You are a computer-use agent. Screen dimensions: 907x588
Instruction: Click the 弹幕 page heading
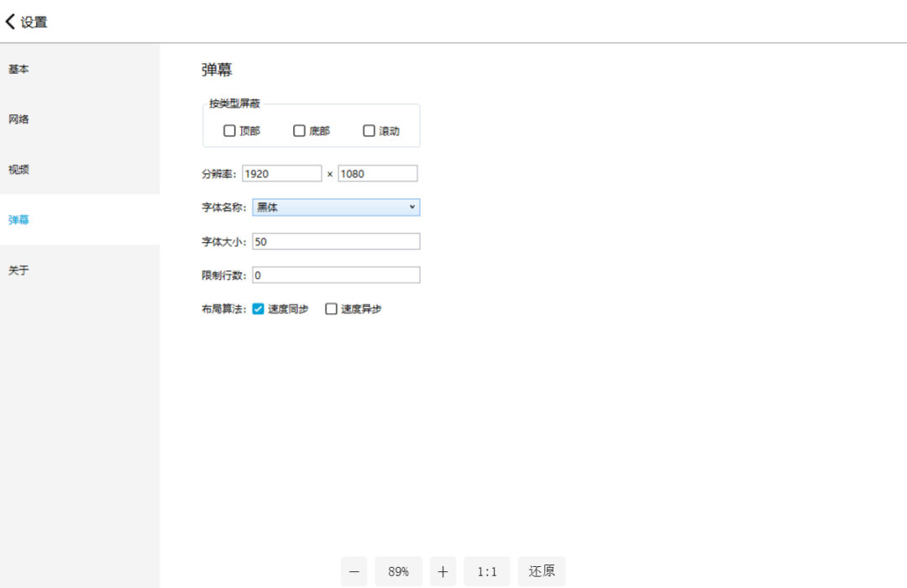(217, 70)
